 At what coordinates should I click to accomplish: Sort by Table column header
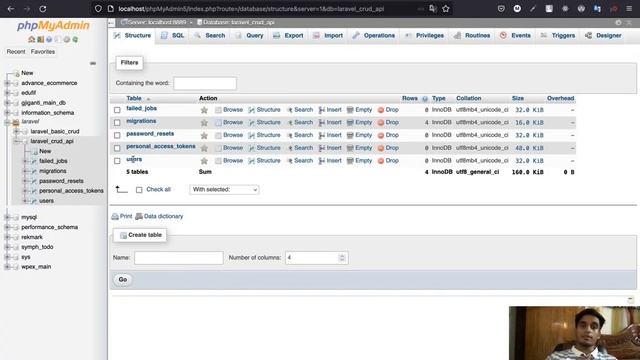[x=134, y=98]
